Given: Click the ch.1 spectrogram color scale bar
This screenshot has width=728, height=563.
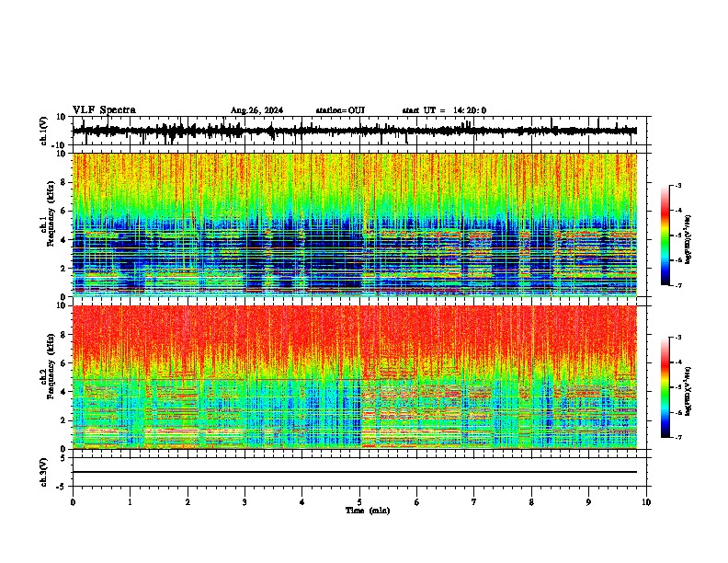Looking at the screenshot, I should (665, 236).
